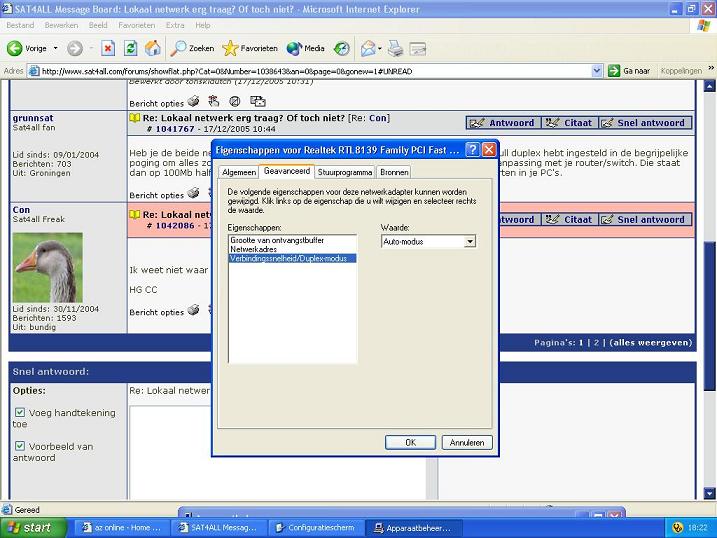
Task: Open grunnsat user profile link
Action: tap(33, 118)
